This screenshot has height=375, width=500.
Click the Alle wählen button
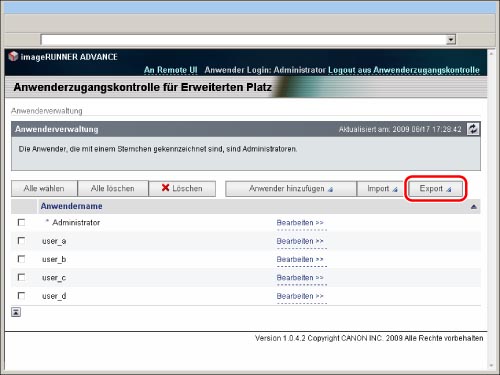(x=44, y=189)
